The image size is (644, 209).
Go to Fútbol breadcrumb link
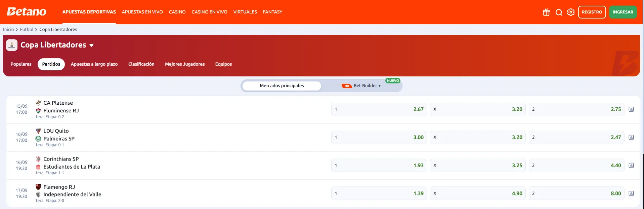[x=27, y=30]
